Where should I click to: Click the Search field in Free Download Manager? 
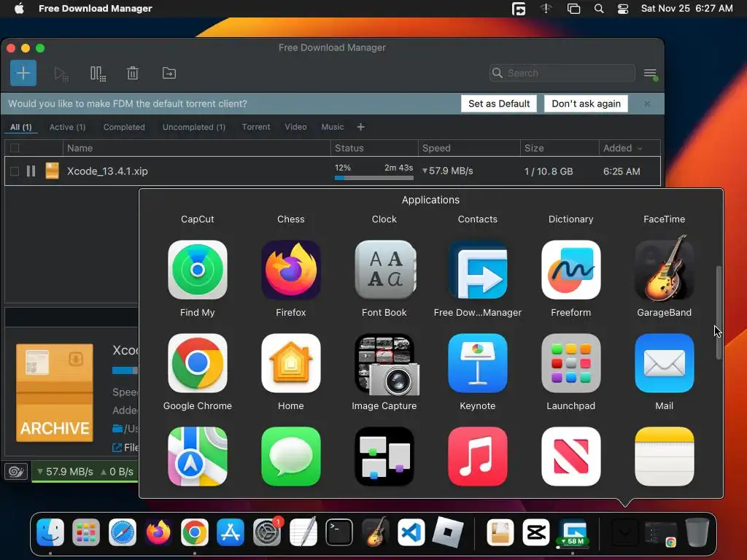(x=562, y=73)
